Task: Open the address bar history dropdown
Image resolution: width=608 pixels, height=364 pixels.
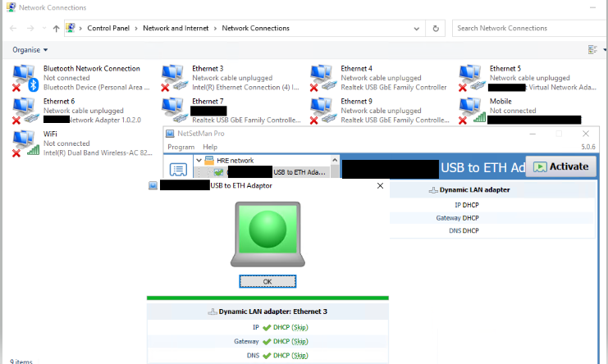Action: click(x=417, y=28)
